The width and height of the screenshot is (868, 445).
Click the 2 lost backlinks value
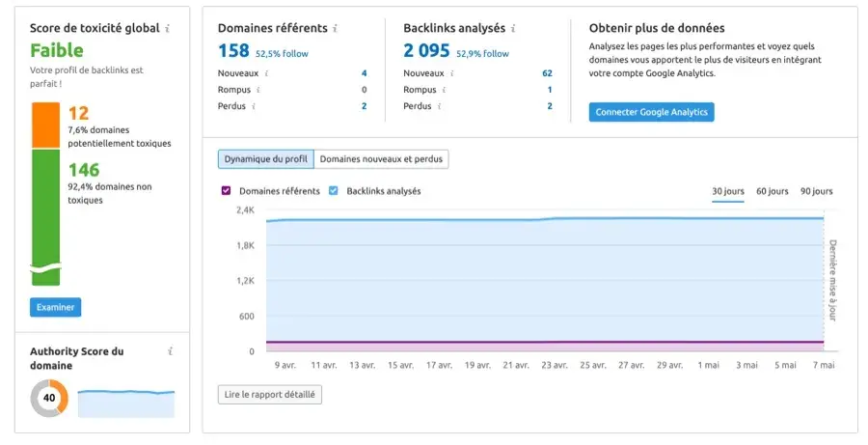[550, 106]
